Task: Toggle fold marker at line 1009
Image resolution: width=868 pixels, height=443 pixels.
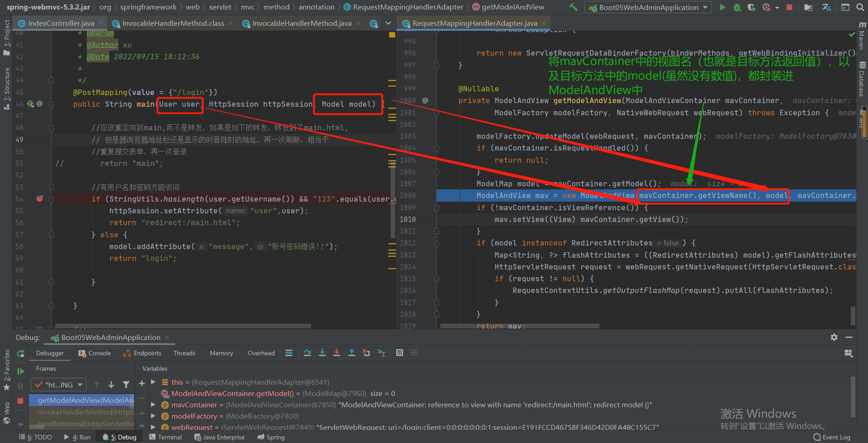Action: point(437,207)
